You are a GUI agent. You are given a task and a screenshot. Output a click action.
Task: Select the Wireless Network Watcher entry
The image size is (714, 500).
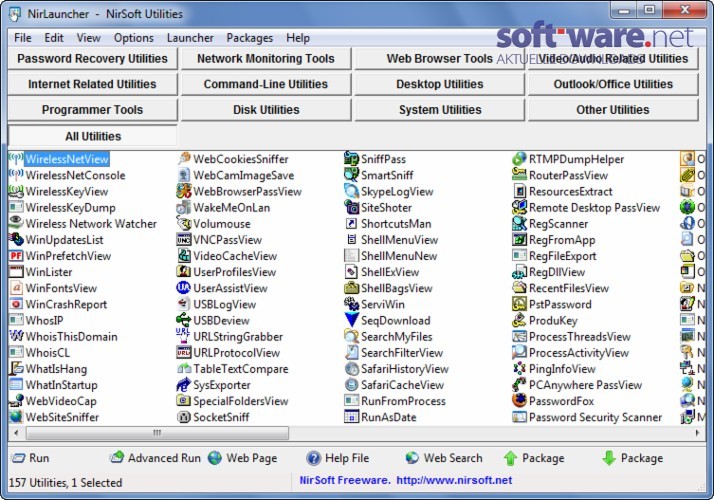pos(83,224)
